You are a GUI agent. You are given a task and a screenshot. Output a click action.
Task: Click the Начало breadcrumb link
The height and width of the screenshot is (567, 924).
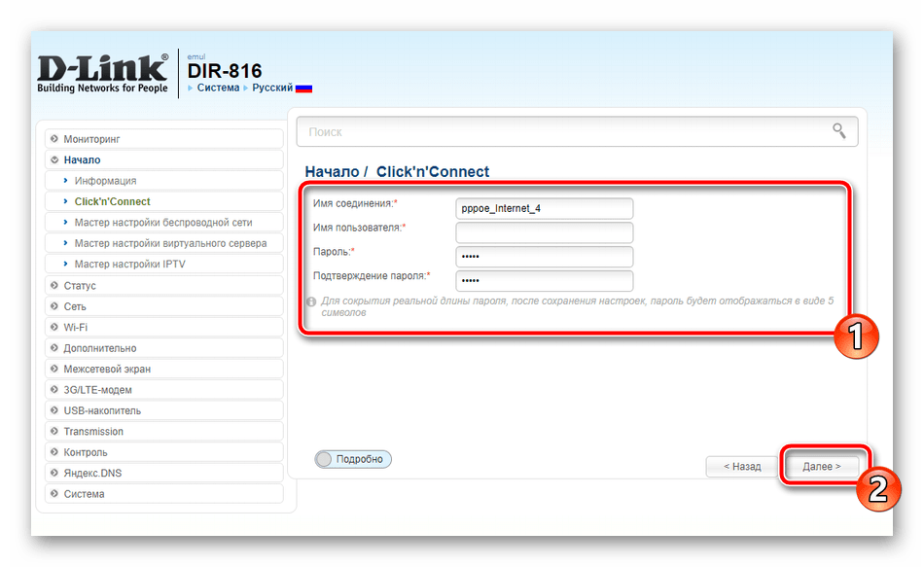coord(332,171)
